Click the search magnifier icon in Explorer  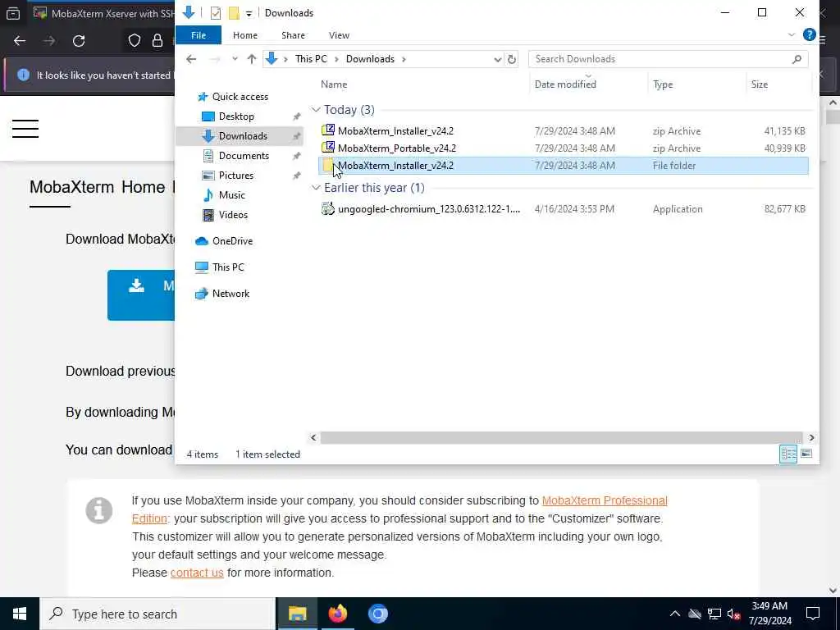point(797,59)
